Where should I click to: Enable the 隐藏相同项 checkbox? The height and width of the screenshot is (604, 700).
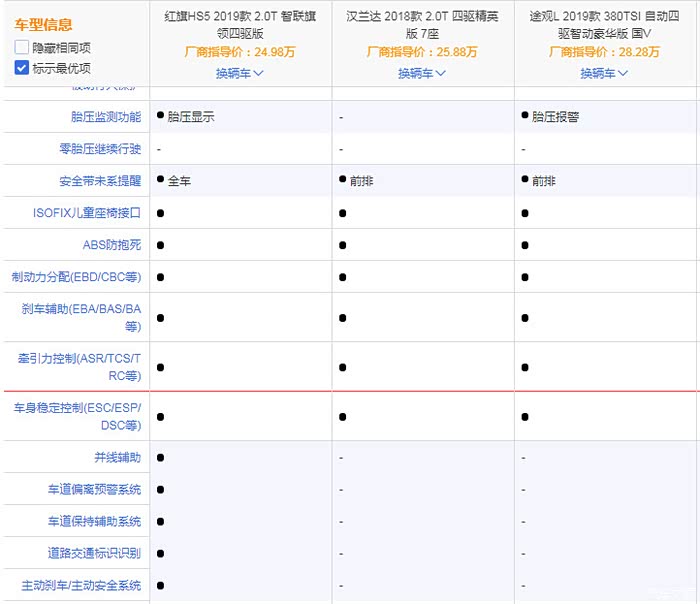[x=22, y=48]
